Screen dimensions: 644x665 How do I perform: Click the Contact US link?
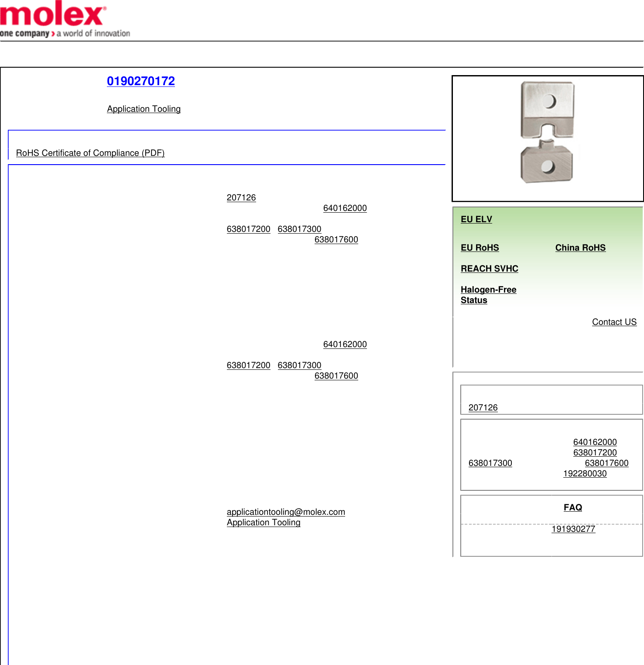614,322
